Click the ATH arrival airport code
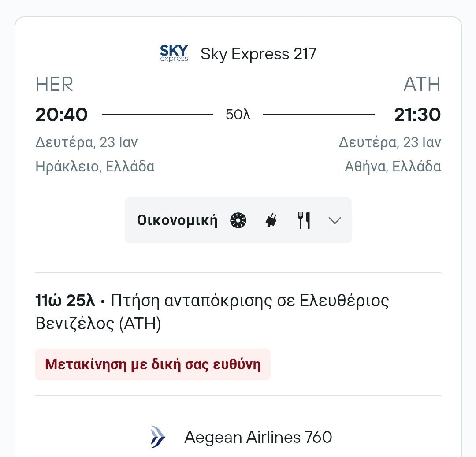The width and height of the screenshot is (476, 457). (422, 84)
